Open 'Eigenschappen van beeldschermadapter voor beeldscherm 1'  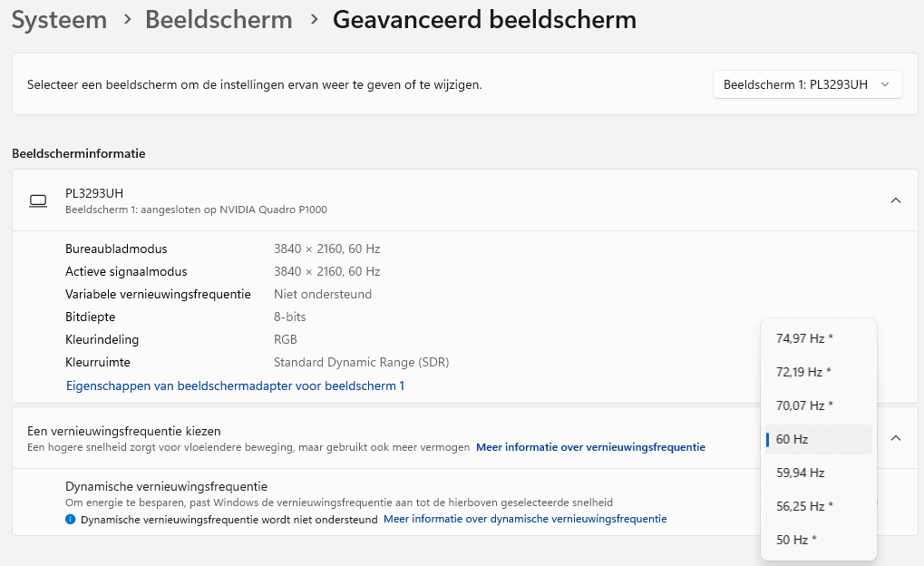(x=234, y=385)
